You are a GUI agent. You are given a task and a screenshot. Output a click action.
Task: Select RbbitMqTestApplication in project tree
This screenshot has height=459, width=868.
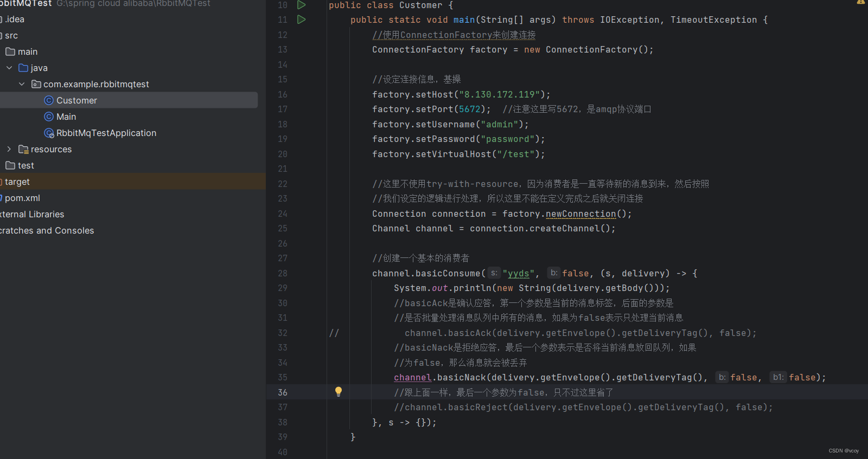tap(129, 133)
